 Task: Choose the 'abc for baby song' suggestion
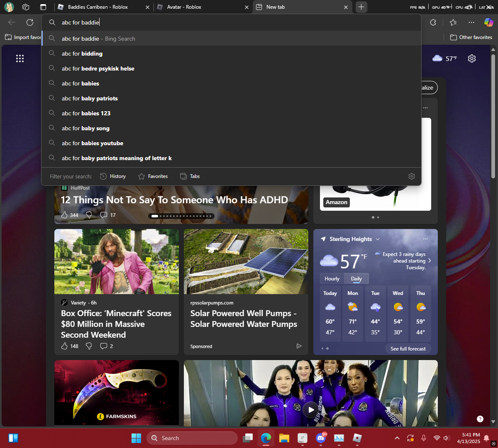pos(85,128)
